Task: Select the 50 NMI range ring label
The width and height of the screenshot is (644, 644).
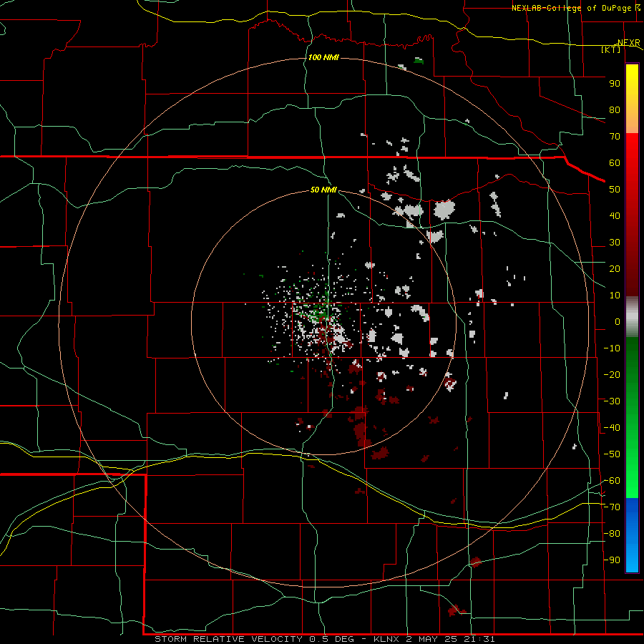Action: (x=323, y=190)
